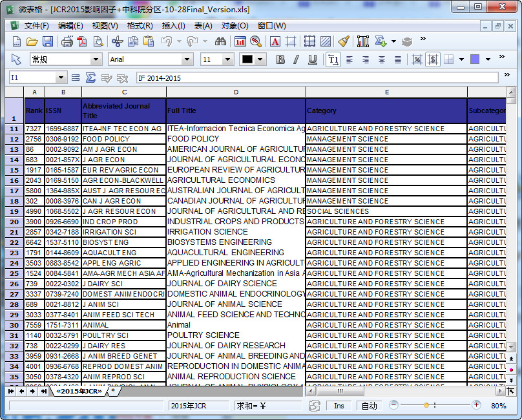Click the zoom in plus button
The height and width of the screenshot is (420, 522).
pyautogui.click(x=476, y=405)
